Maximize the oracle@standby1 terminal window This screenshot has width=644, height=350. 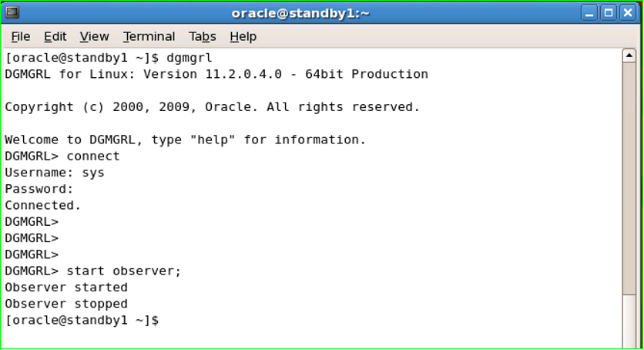[x=609, y=13]
